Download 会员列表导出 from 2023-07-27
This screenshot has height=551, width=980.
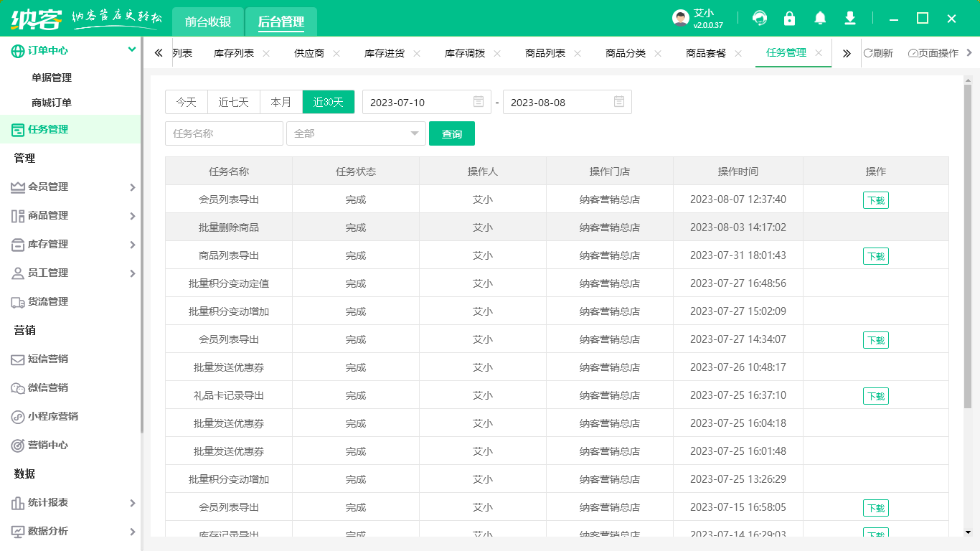click(876, 340)
